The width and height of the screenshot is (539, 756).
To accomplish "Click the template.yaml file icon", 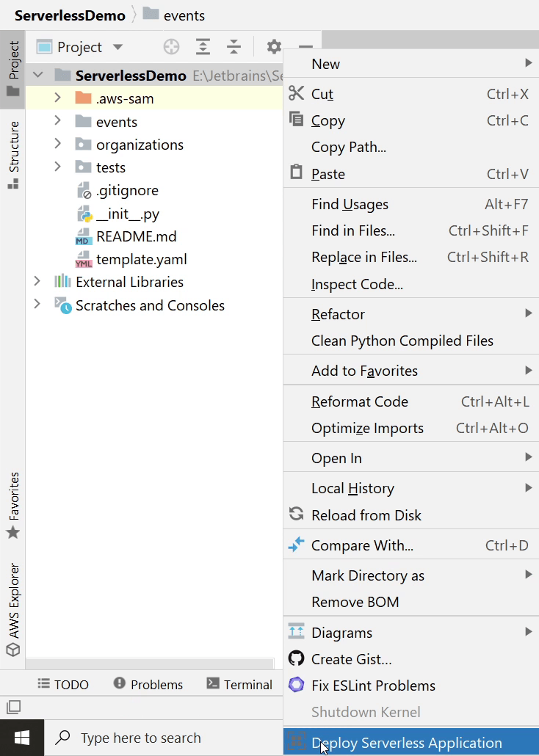I will pos(84,259).
